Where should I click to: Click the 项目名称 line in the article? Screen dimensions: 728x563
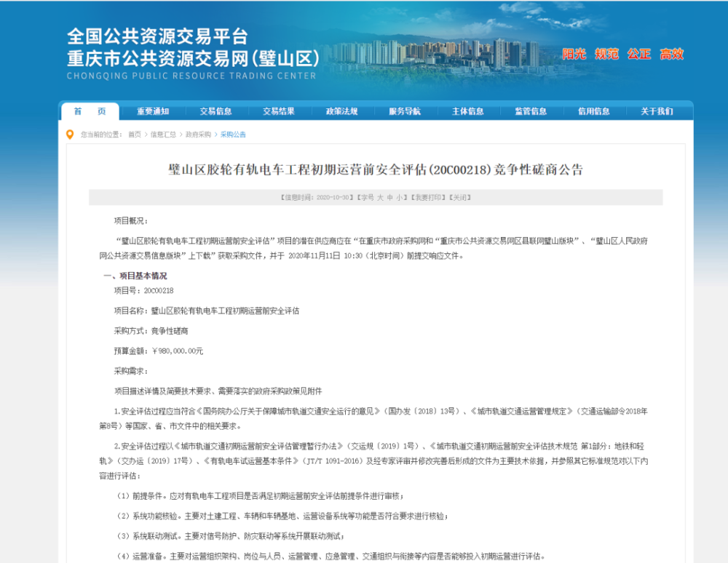pos(207,311)
